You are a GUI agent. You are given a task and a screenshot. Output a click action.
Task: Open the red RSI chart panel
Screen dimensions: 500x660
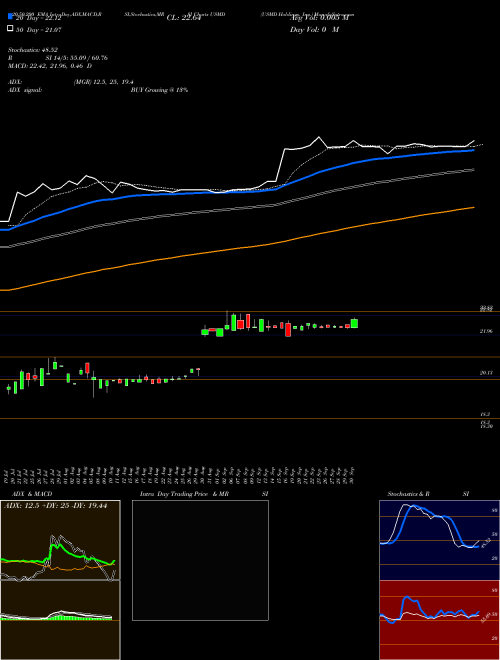pyautogui.click(x=439, y=620)
